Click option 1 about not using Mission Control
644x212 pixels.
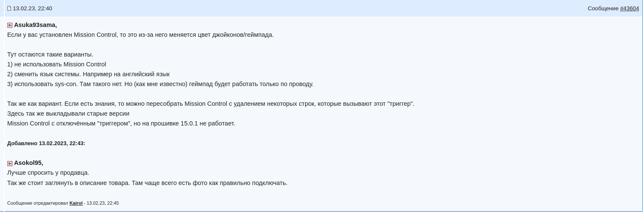(57, 64)
